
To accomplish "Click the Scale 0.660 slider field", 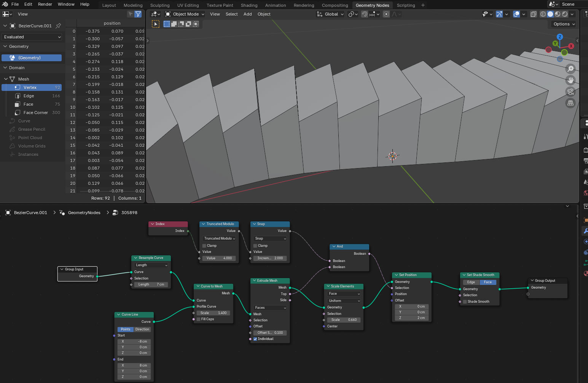I will point(344,320).
